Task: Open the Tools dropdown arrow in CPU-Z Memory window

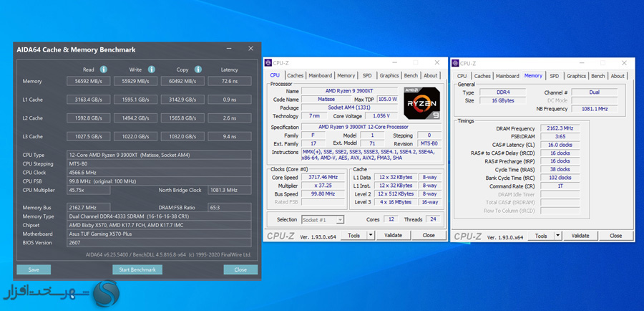Action: (558, 236)
